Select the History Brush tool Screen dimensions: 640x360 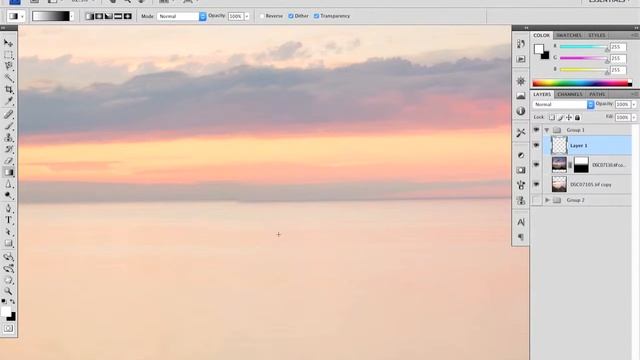pyautogui.click(x=8, y=149)
